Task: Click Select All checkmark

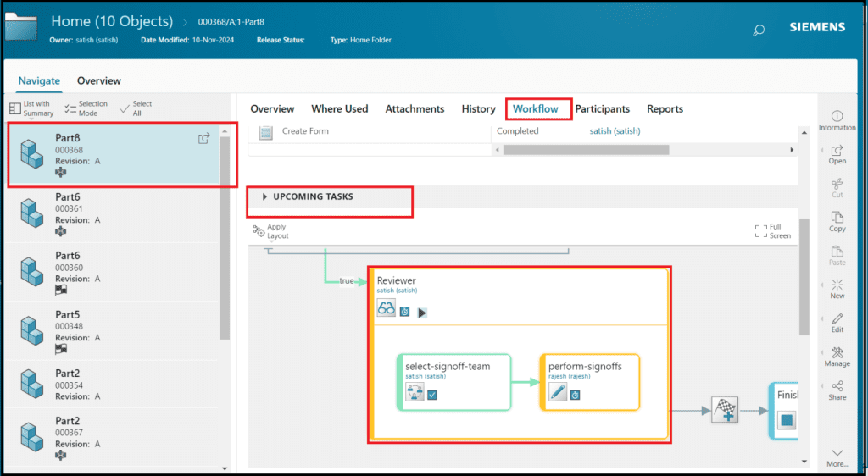Action: pyautogui.click(x=125, y=108)
